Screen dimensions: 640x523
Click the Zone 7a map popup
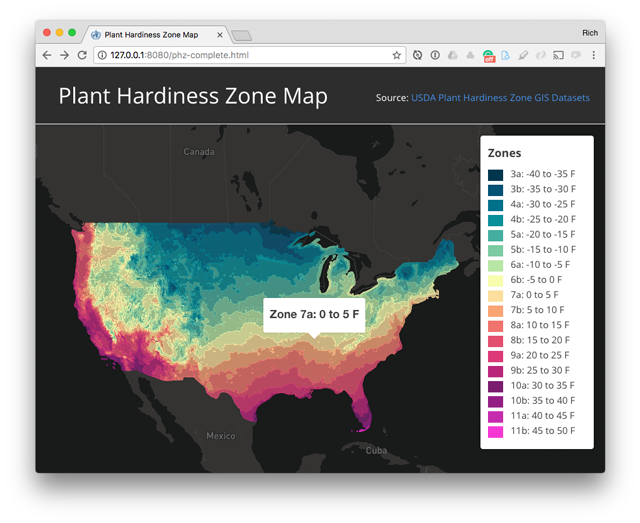coord(314,314)
